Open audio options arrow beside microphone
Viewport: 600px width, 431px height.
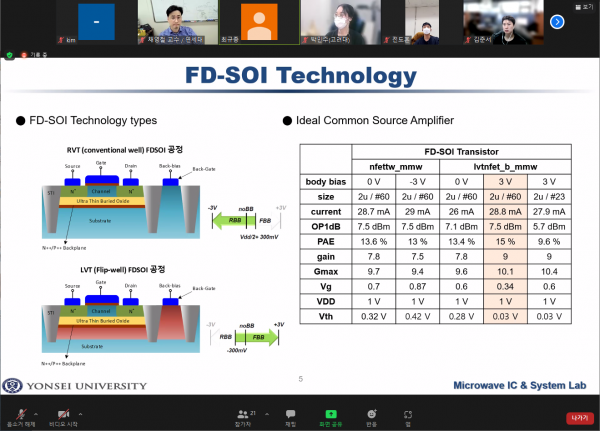tap(36, 414)
